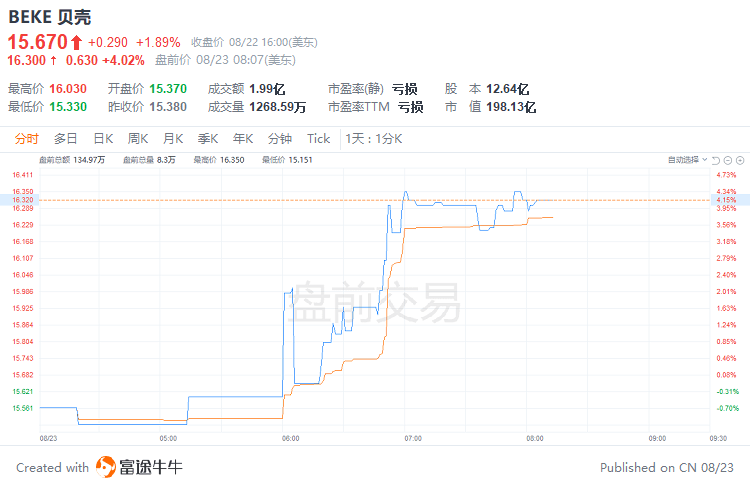Click the 09:30 time axis marker

718,438
